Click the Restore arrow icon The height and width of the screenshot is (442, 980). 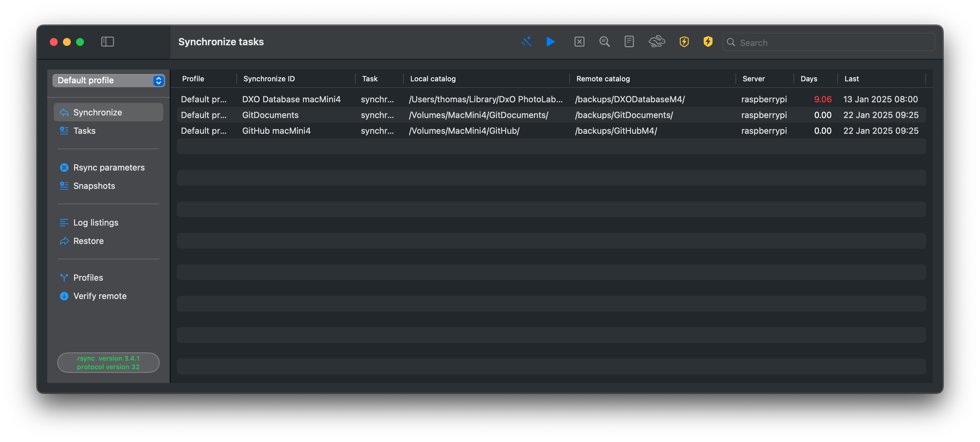pyautogui.click(x=64, y=241)
